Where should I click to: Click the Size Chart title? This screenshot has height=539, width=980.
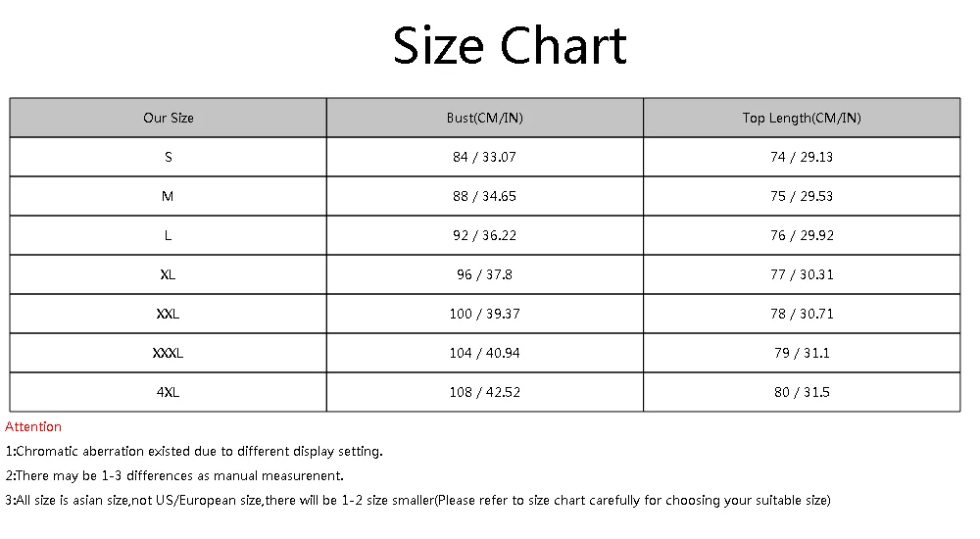(510, 46)
